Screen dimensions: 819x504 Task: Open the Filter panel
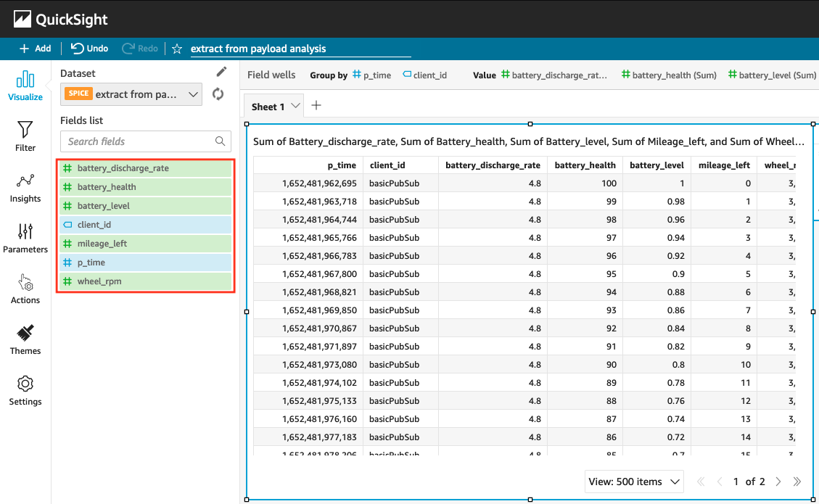(25, 136)
